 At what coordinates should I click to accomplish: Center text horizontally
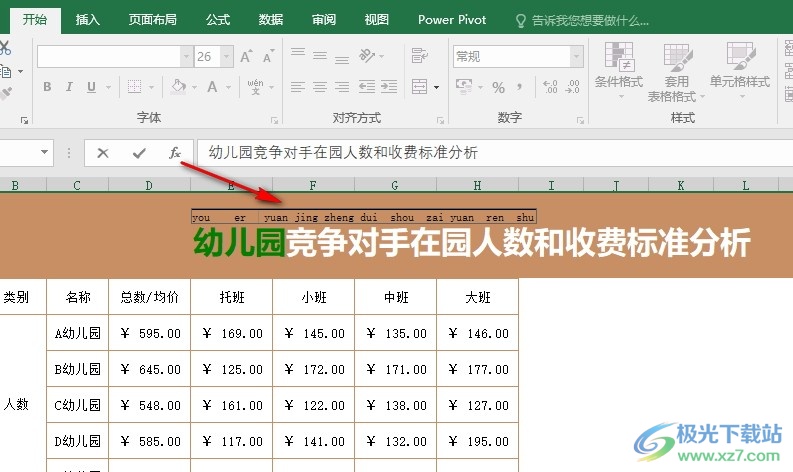[320, 87]
